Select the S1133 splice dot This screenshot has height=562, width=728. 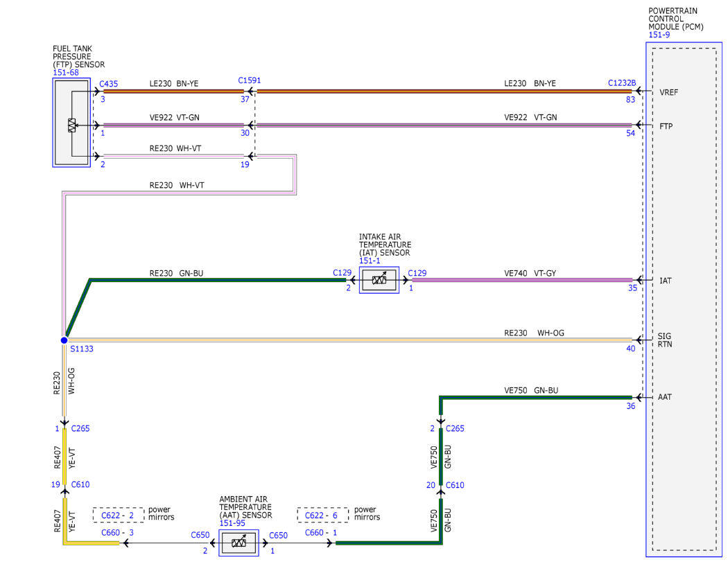click(64, 340)
